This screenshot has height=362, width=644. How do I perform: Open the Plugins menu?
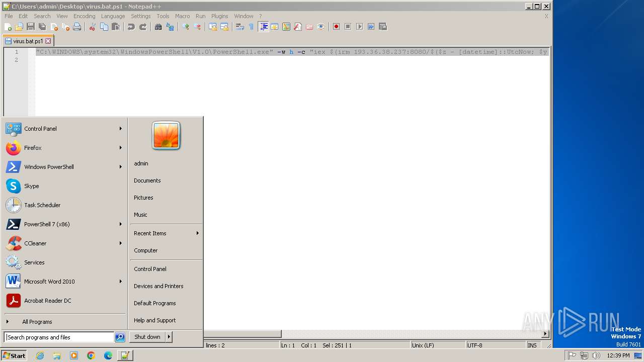point(219,16)
